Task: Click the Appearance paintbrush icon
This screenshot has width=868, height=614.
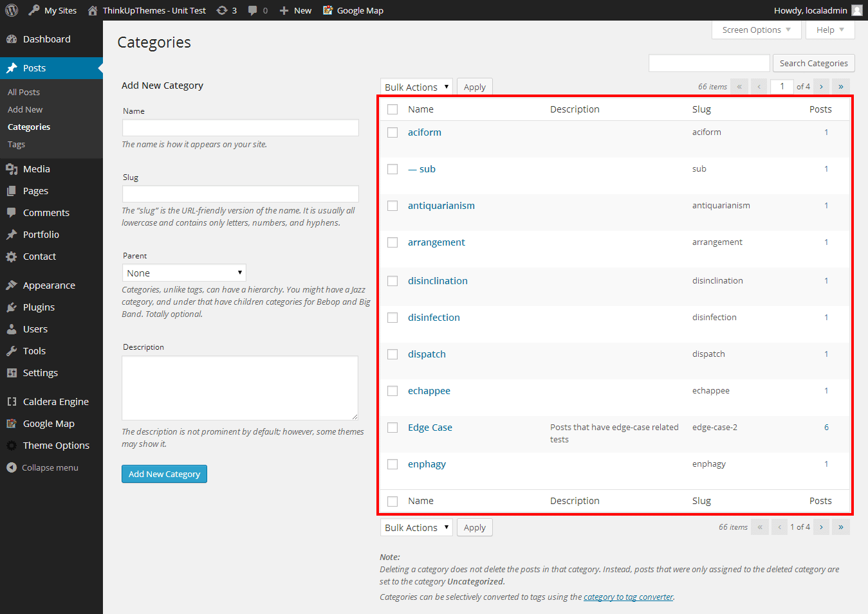Action: (x=12, y=285)
